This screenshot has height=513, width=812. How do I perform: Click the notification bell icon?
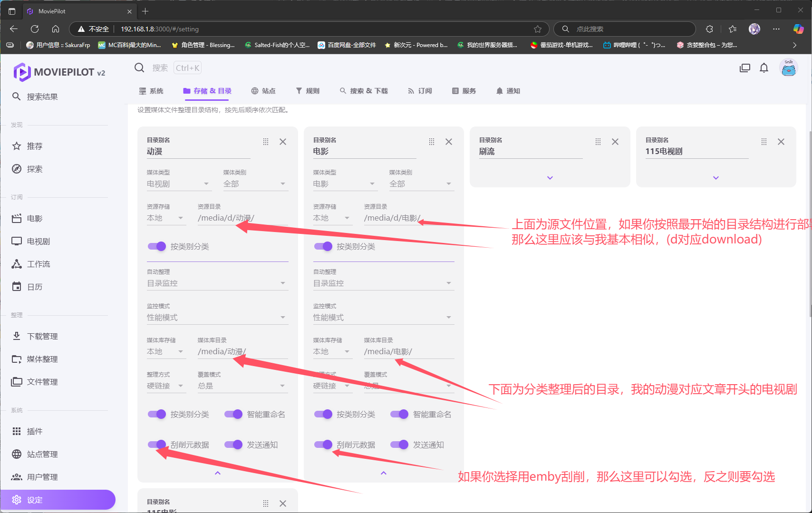click(x=764, y=68)
